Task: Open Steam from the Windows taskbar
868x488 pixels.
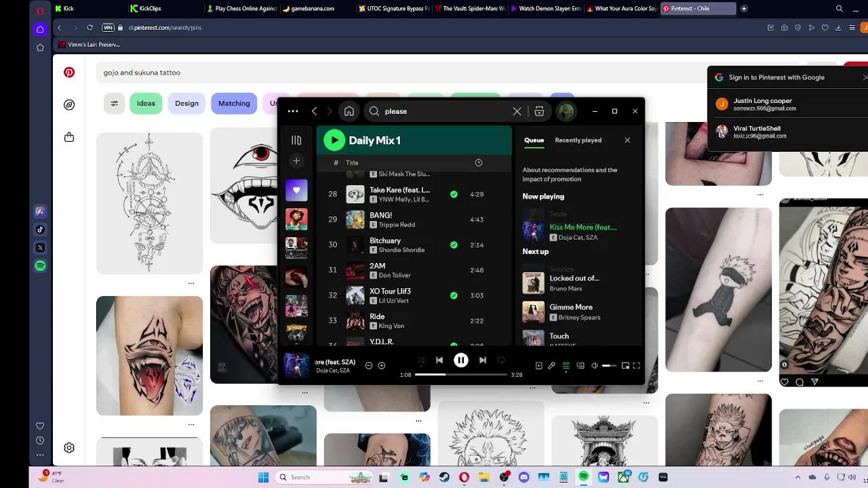Action: pos(444,477)
